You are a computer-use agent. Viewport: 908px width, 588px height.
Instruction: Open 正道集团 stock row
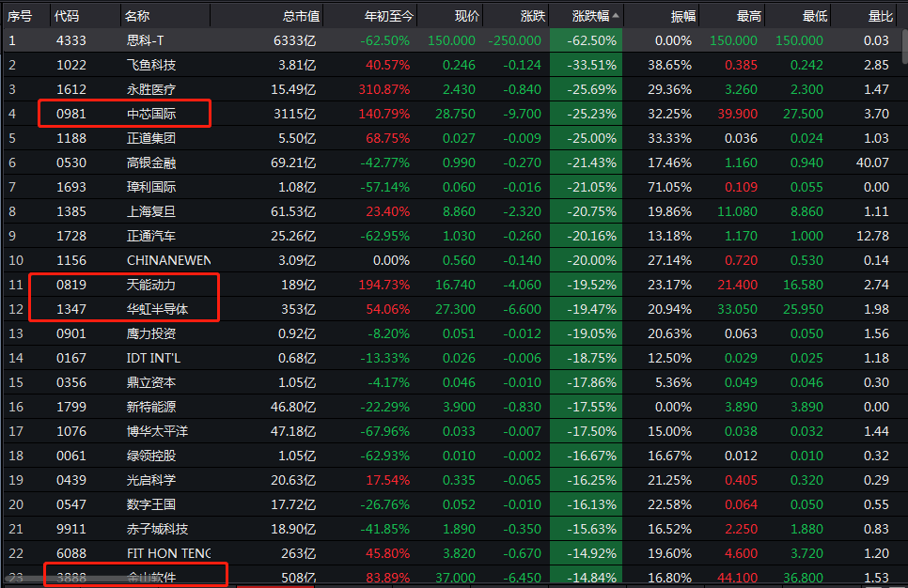coord(454,138)
